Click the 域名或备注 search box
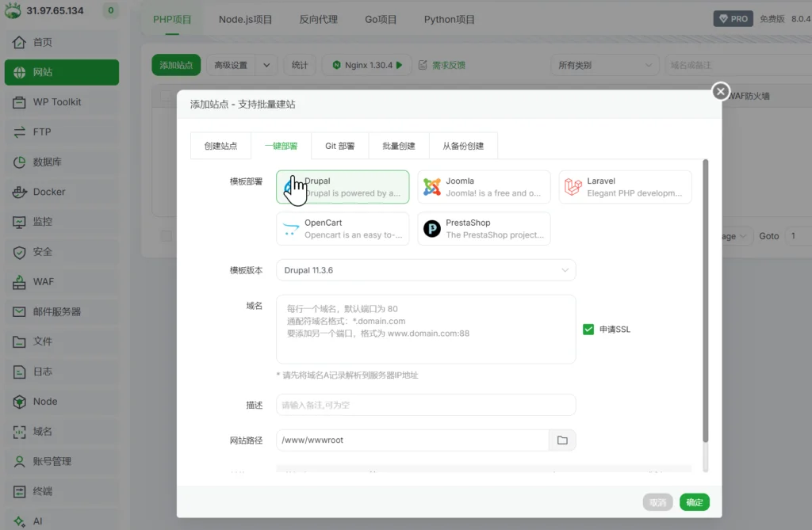 (738, 65)
